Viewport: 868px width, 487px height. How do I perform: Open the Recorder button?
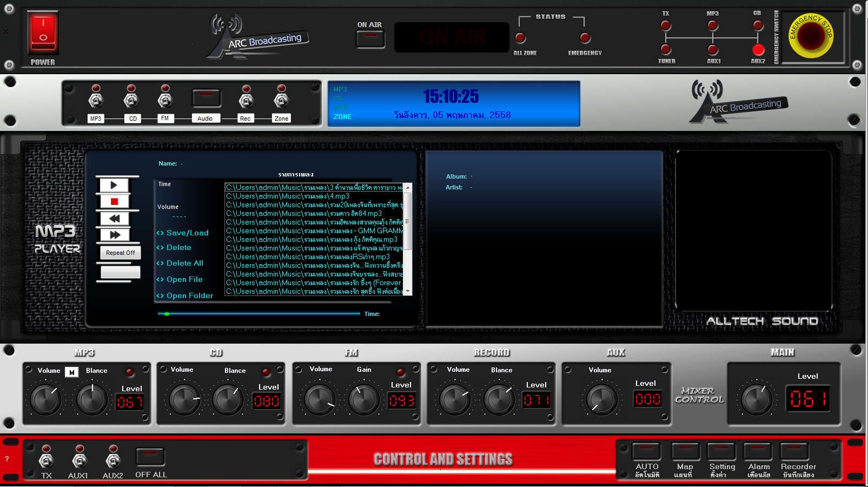pos(794,452)
